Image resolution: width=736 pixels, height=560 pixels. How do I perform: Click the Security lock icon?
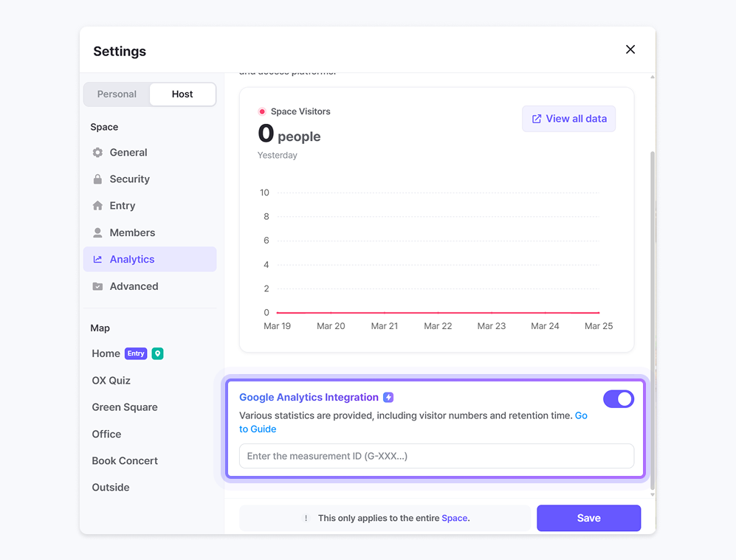[97, 179]
